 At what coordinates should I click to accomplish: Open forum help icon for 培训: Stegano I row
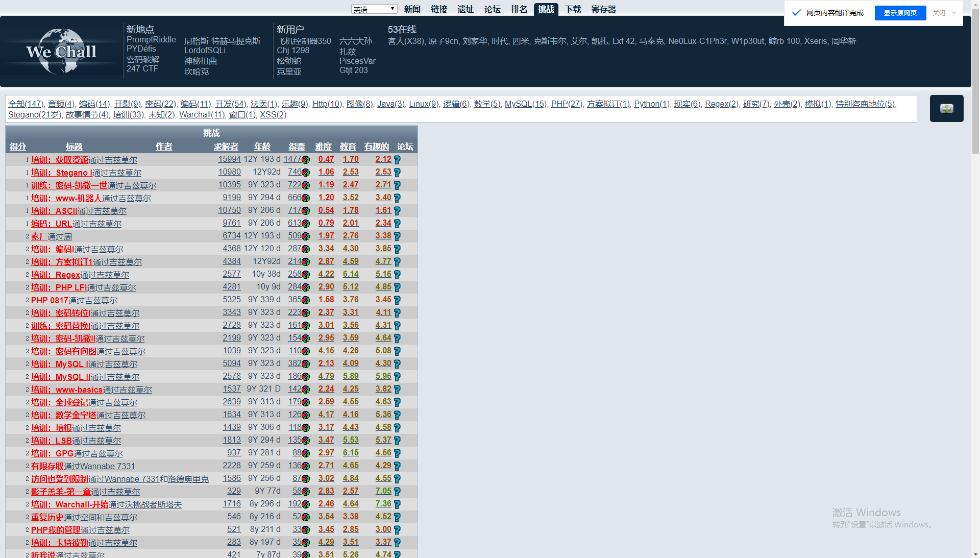point(397,173)
